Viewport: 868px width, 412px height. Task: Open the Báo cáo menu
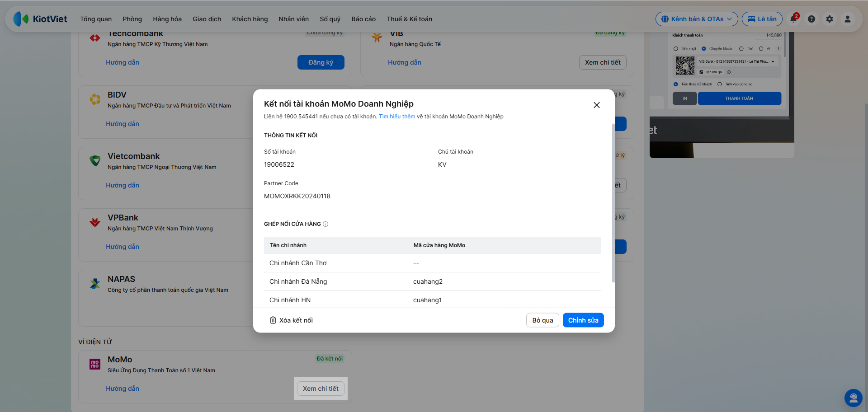[363, 19]
